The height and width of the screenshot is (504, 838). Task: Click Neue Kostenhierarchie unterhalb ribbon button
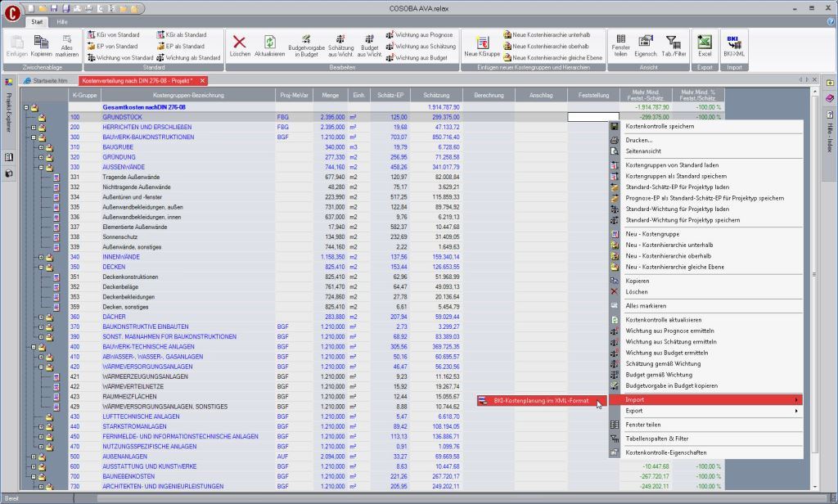click(x=556, y=35)
